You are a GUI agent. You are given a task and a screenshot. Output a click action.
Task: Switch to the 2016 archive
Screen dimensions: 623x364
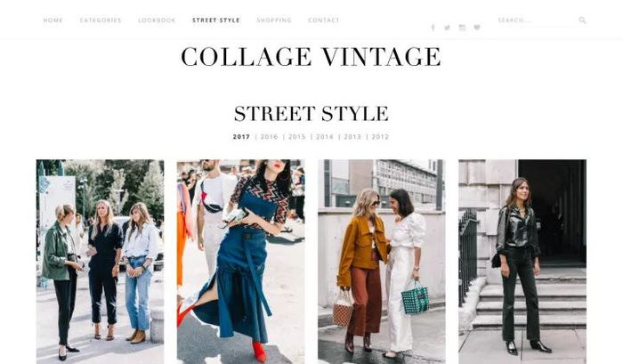point(269,137)
